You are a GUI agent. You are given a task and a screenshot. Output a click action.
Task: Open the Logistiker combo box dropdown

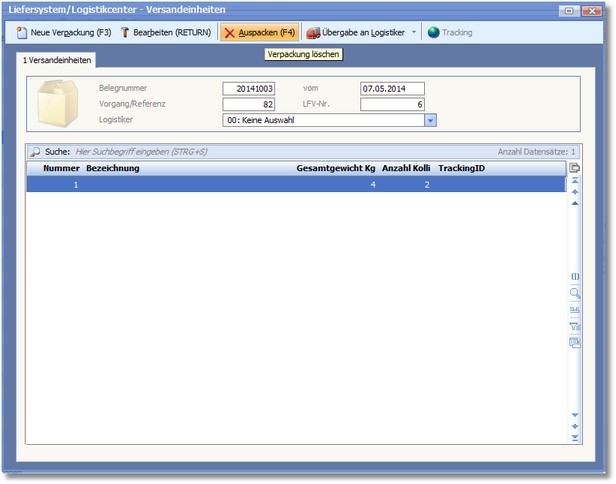click(x=430, y=120)
